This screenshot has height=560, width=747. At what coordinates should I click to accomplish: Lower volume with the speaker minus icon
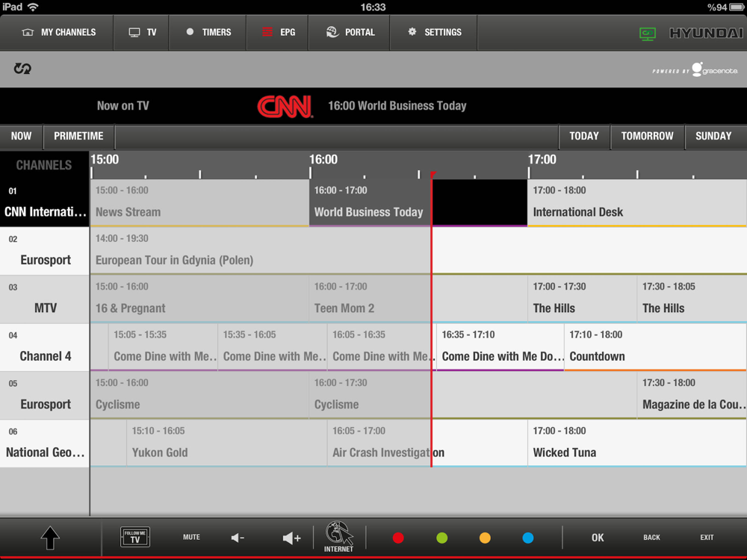pos(238,538)
